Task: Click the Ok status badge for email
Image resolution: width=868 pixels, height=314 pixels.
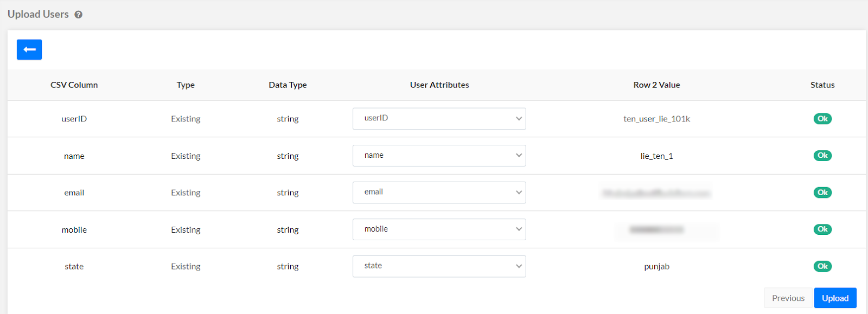Action: coord(822,193)
